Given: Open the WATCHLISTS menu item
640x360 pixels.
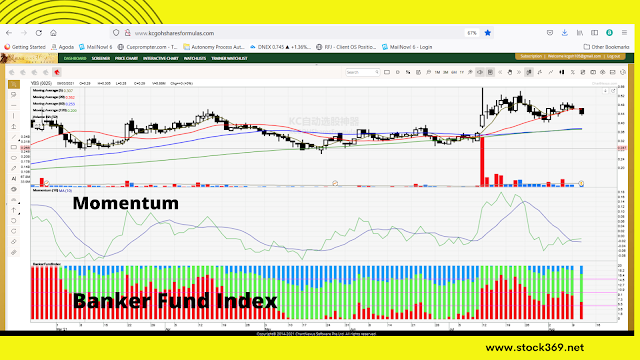Looking at the screenshot, I should (195, 58).
